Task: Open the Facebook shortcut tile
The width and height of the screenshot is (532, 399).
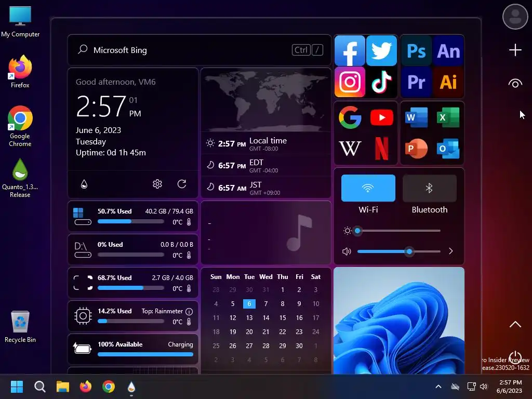Action: (350, 50)
